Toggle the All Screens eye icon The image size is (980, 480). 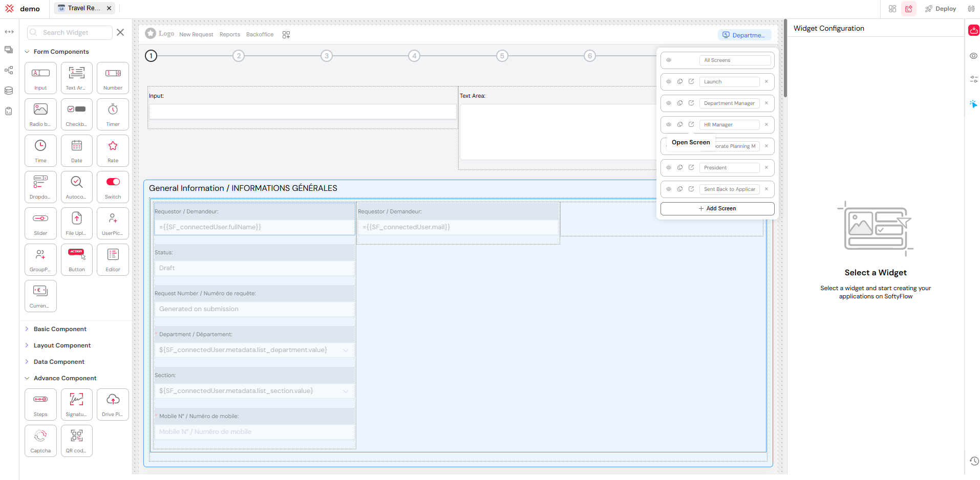[669, 60]
